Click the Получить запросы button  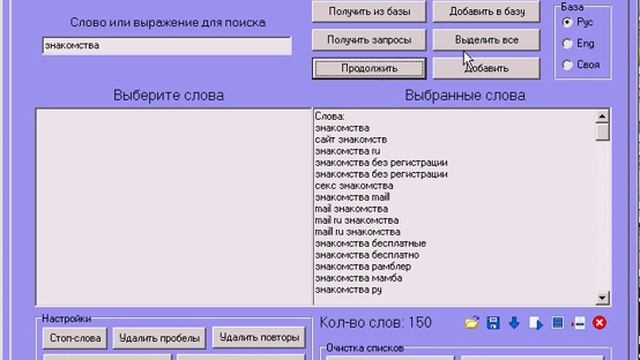(x=369, y=40)
